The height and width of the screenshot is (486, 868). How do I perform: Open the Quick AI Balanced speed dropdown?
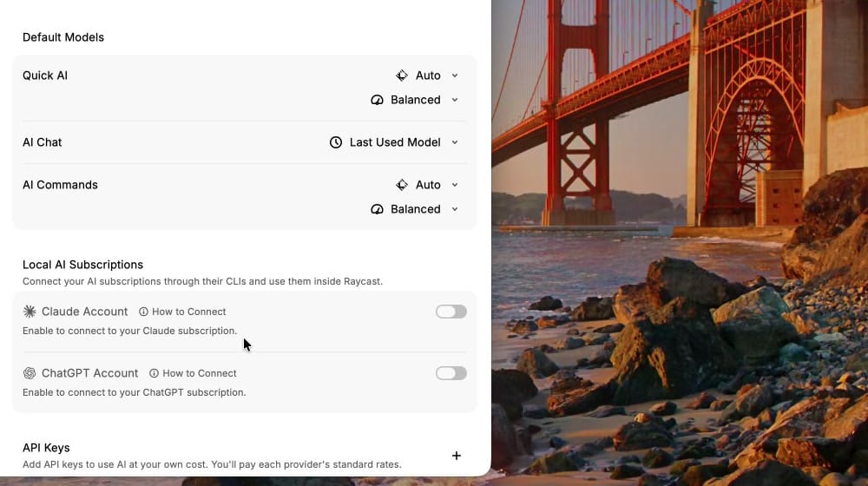click(x=415, y=100)
